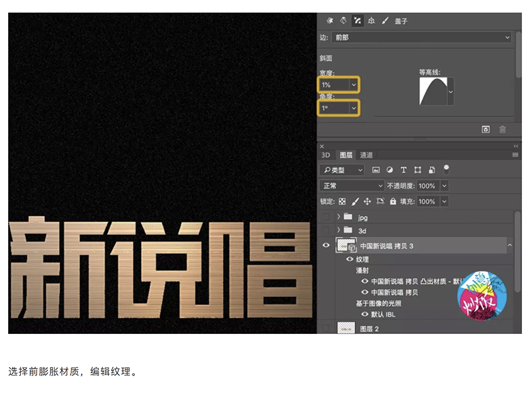Viewport: 532px width, 395px height.
Task: Click the Layers panel vertical scrollbar
Action: (517, 251)
